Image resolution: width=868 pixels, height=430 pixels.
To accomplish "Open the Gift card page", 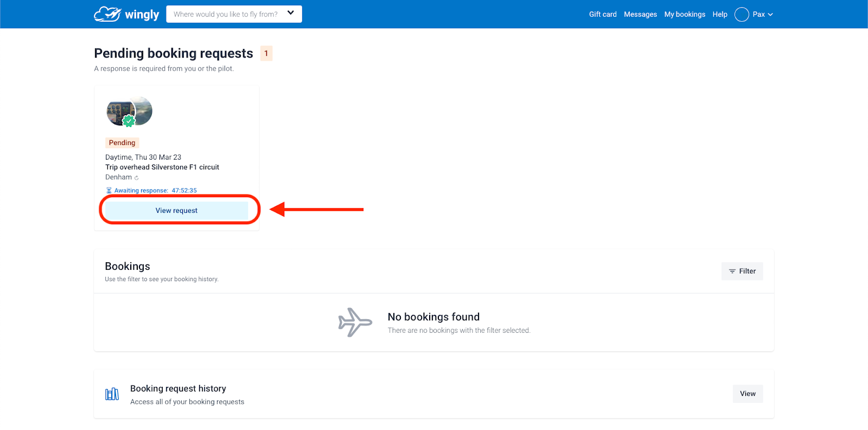I will coord(603,15).
